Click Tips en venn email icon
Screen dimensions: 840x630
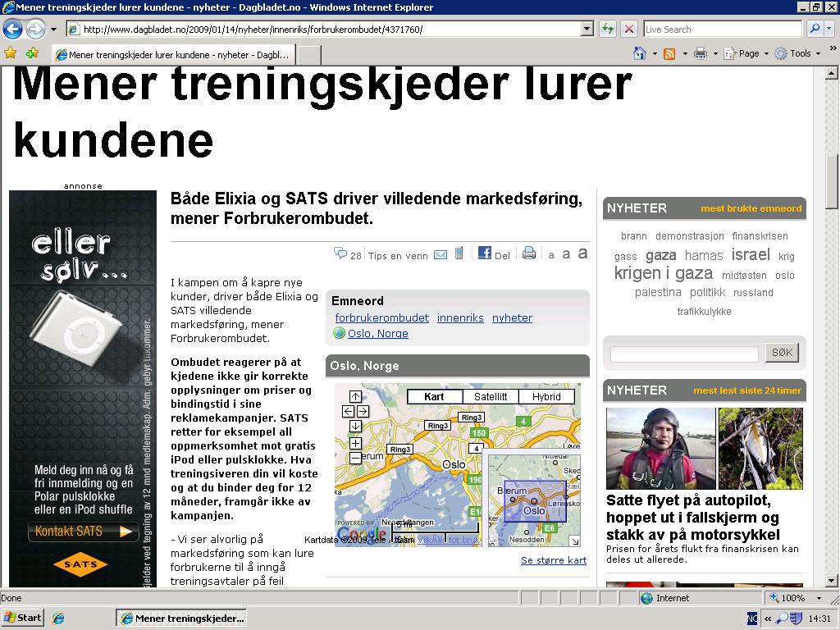(441, 254)
